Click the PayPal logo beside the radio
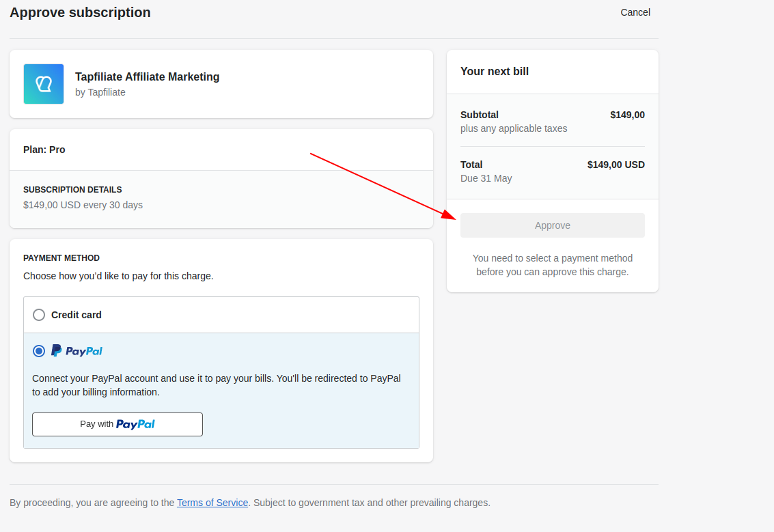This screenshot has width=774, height=532. pos(77,351)
